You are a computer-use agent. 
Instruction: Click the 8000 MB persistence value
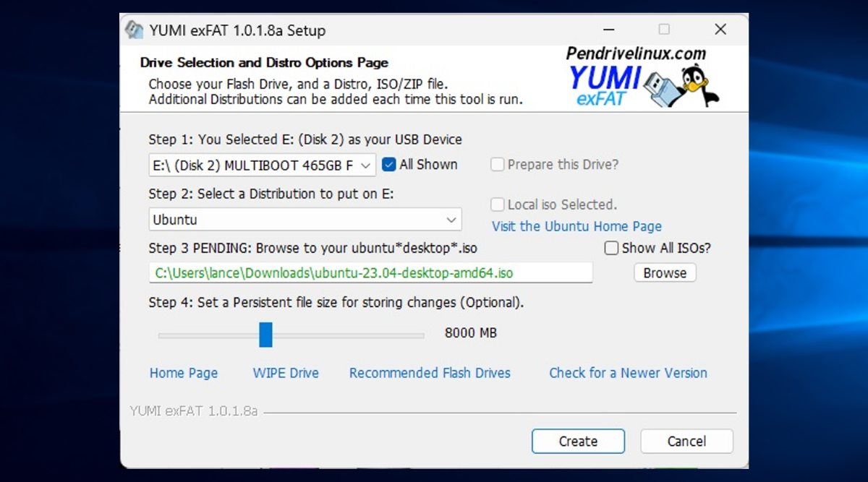click(x=470, y=333)
